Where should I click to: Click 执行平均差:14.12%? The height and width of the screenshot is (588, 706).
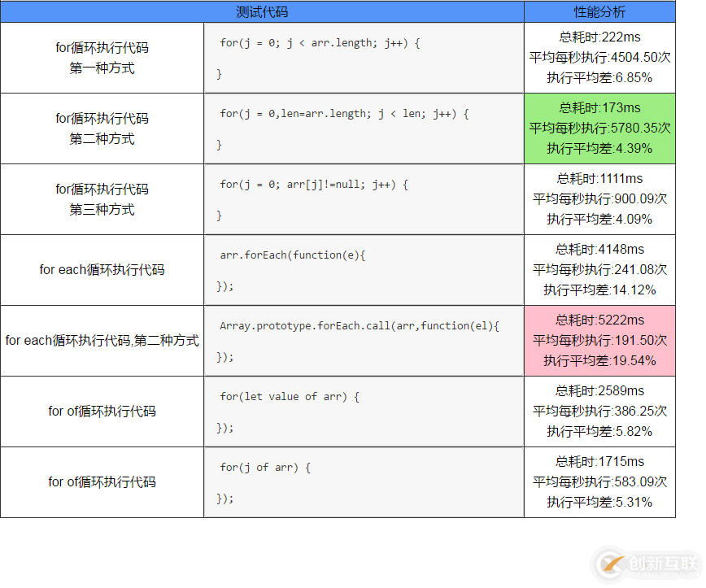[599, 290]
